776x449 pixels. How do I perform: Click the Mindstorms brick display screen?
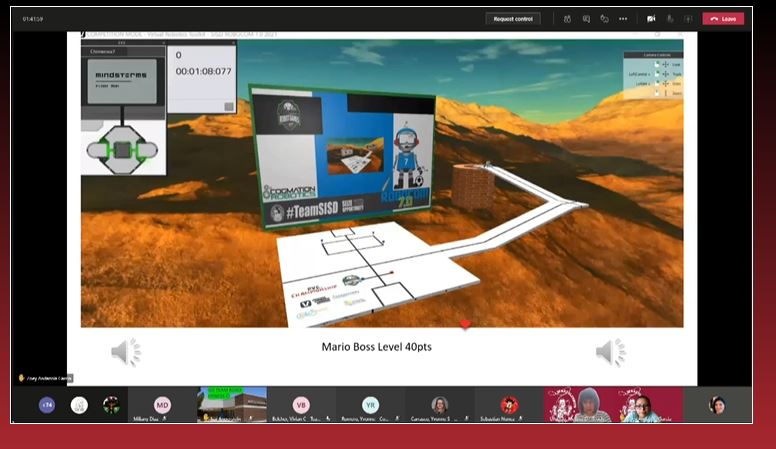122,81
